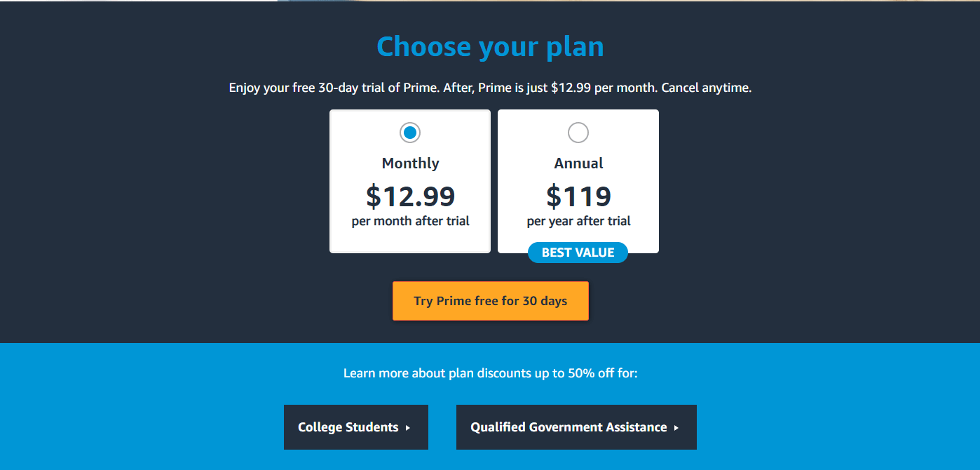The width and height of the screenshot is (980, 470).
Task: Click the $119 annual price
Action: tap(578, 196)
